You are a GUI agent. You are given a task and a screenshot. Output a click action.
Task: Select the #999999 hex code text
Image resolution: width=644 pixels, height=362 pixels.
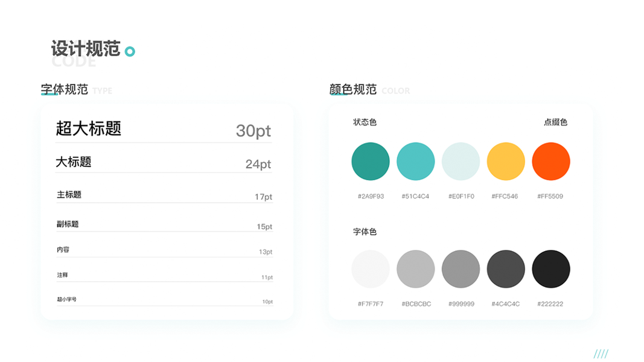(x=461, y=303)
